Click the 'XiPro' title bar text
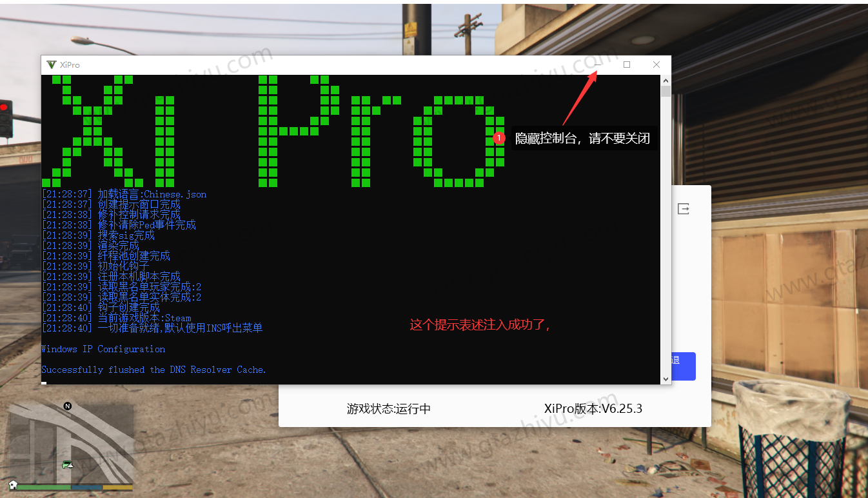Image resolution: width=868 pixels, height=498 pixels. pyautogui.click(x=70, y=65)
